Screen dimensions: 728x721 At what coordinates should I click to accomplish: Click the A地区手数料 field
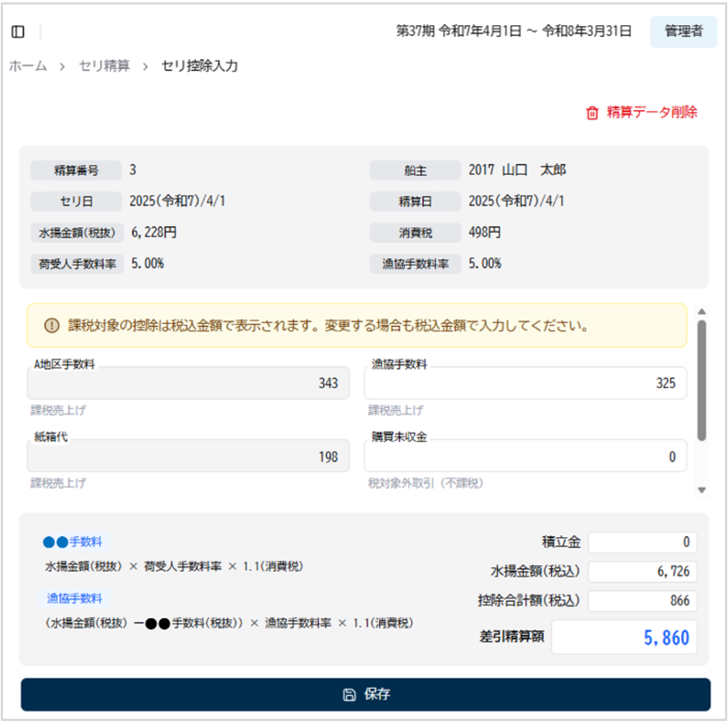(188, 383)
